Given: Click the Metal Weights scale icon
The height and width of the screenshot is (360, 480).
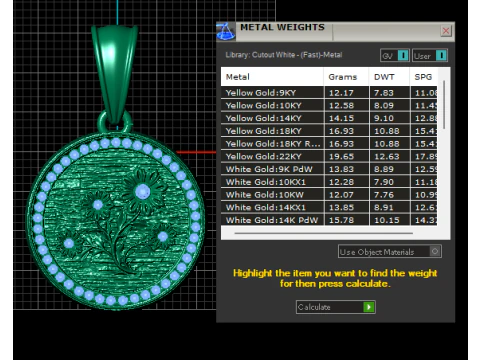Looking at the screenshot, I should coord(226,32).
